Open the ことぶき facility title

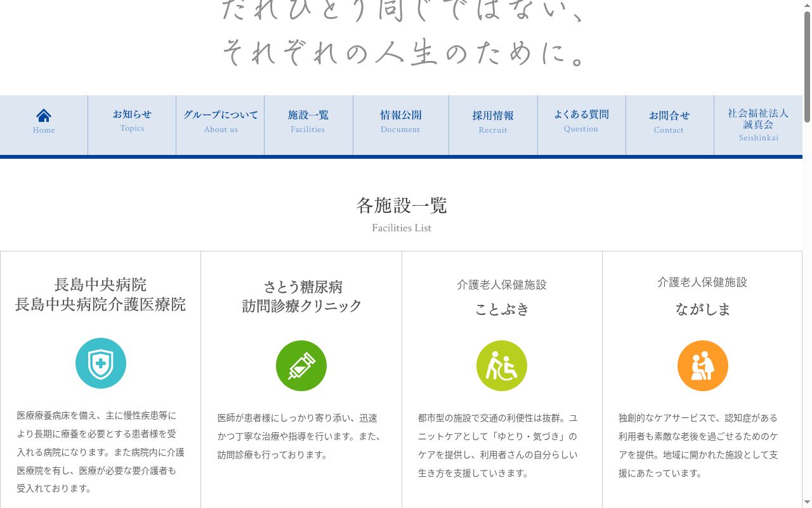[x=502, y=309]
